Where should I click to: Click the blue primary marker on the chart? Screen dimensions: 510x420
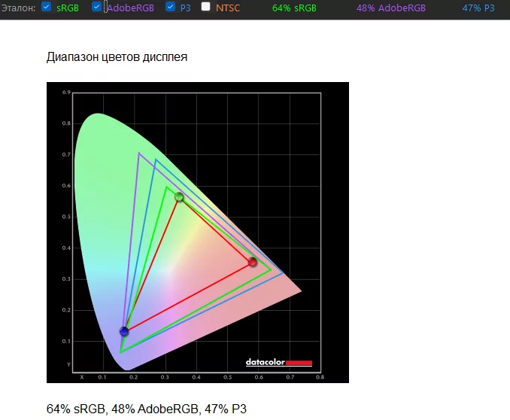click(124, 331)
